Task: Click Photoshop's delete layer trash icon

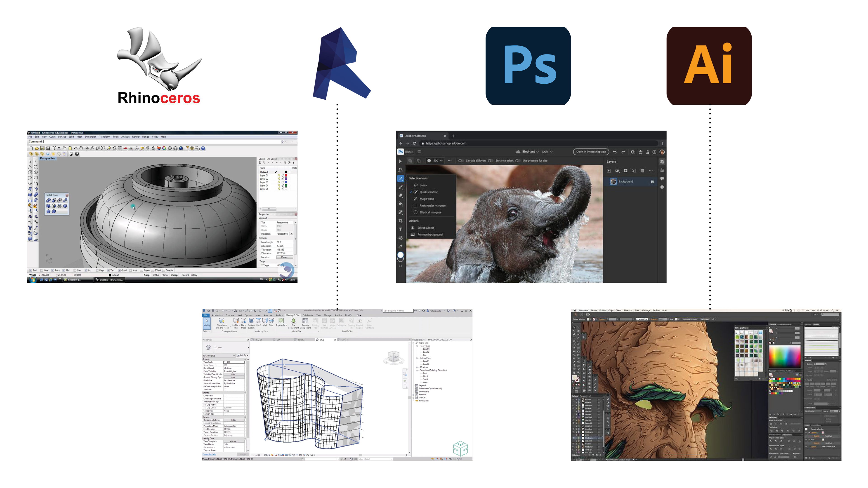Action: [x=643, y=171]
